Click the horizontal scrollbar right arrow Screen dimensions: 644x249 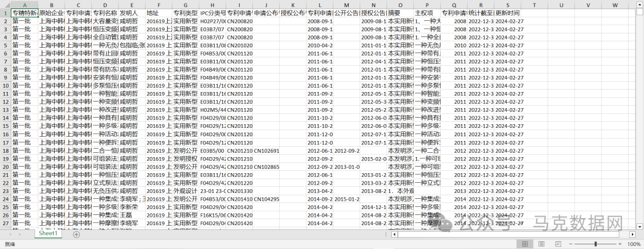633,234
